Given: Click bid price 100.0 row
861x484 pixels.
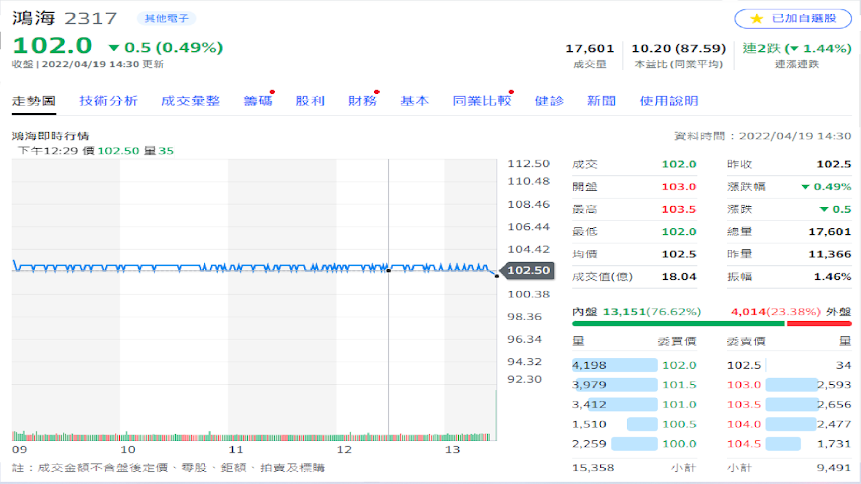Looking at the screenshot, I should pyautogui.click(x=634, y=444).
